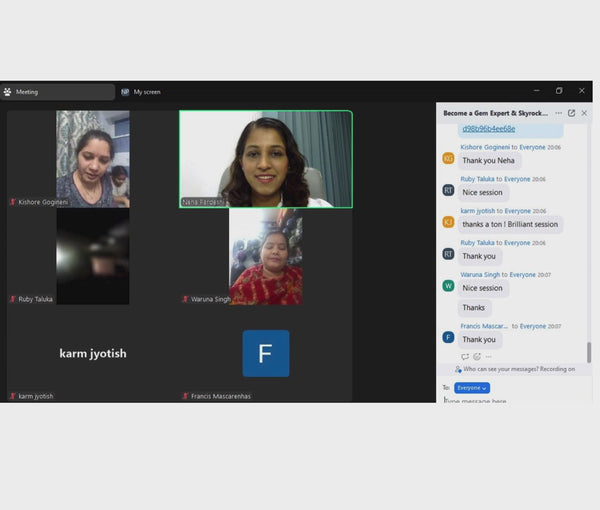Click Ruby Taluka's avatar beside Thank you
The image size is (600, 510).
click(448, 254)
